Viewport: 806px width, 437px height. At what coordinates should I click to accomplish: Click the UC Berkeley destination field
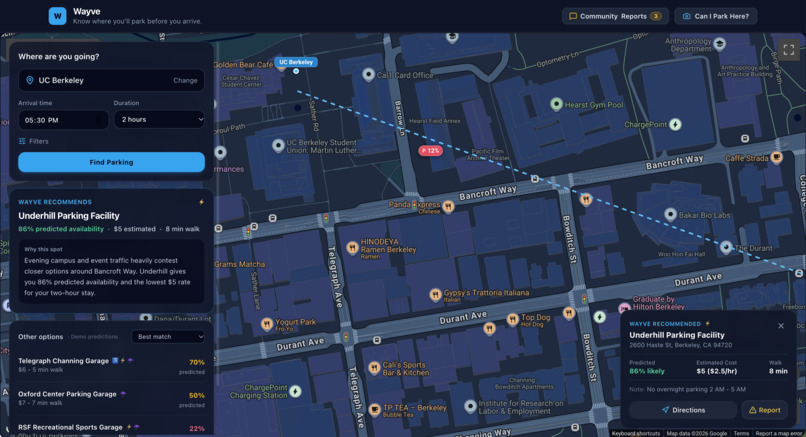112,80
